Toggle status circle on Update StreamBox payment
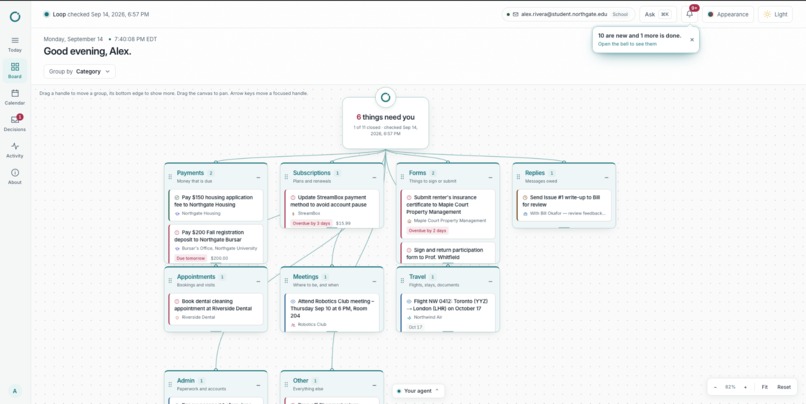 (x=293, y=197)
